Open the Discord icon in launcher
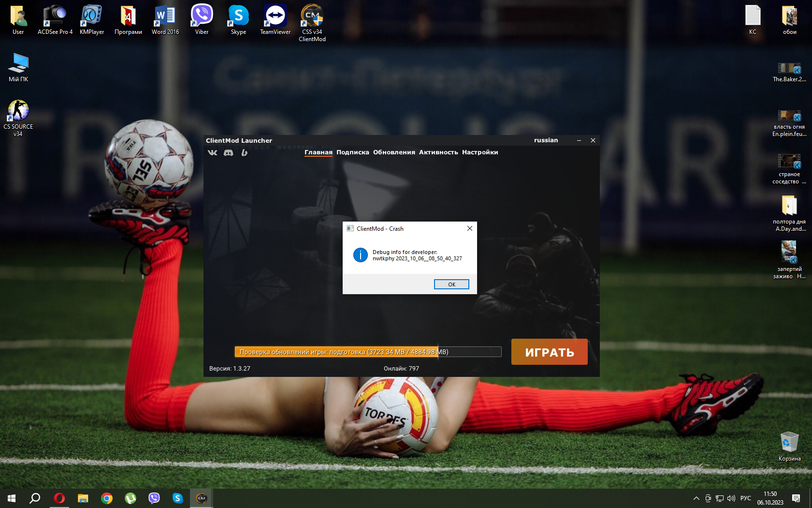The height and width of the screenshot is (508, 812). pyautogui.click(x=229, y=152)
